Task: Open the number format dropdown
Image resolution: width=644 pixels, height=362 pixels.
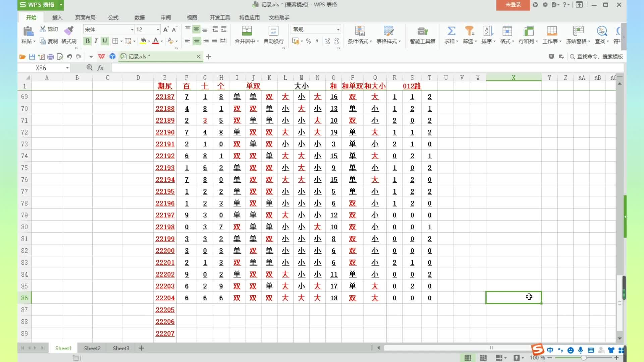Action: (338, 29)
